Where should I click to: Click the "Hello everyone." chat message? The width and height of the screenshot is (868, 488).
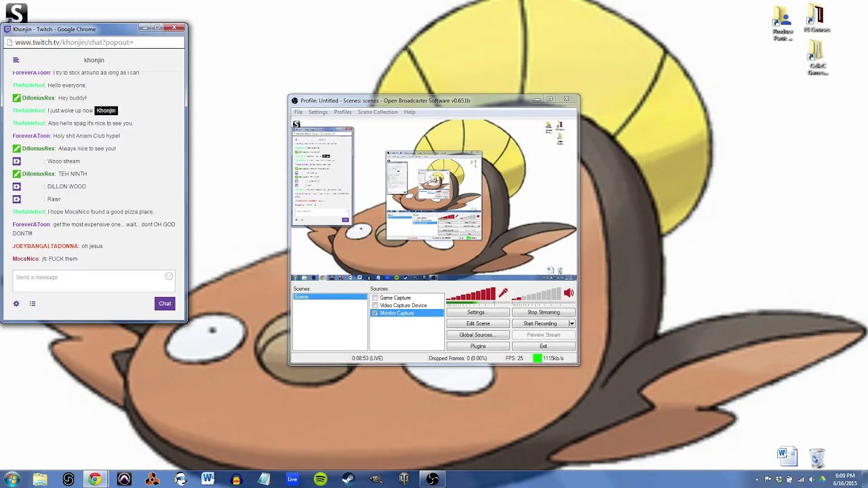pos(67,85)
